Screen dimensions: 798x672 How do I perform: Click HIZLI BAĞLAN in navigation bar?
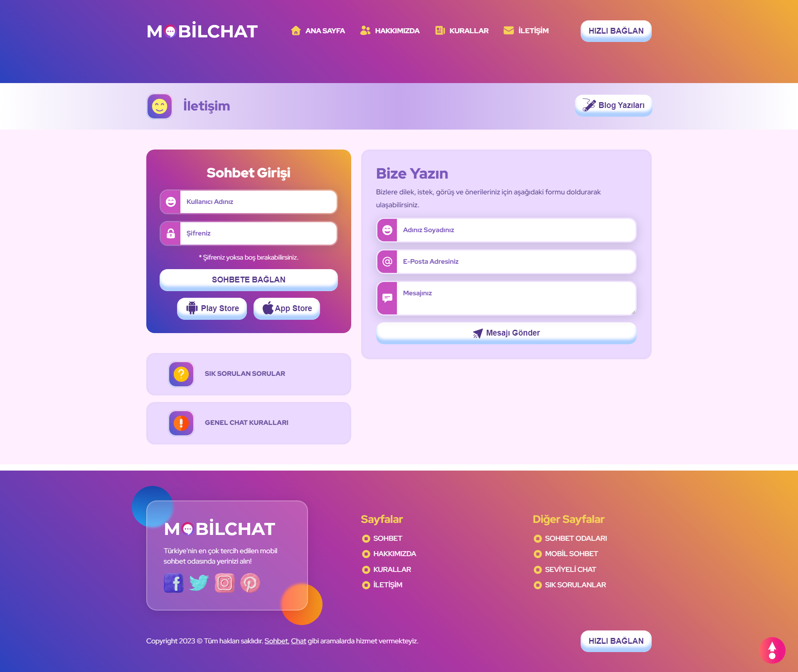click(615, 31)
